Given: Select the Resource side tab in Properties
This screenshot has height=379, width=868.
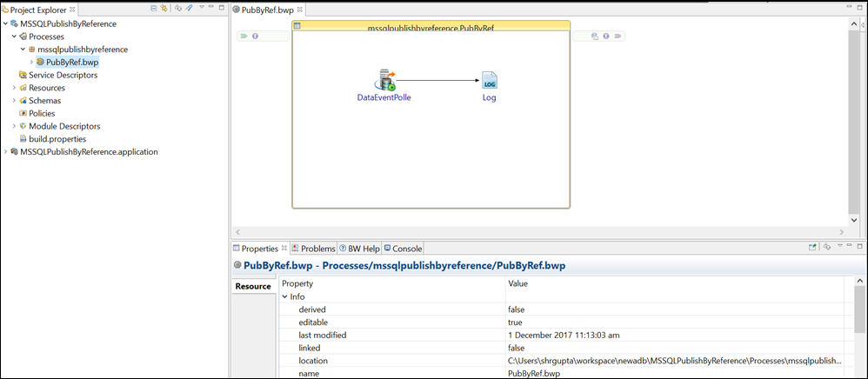Looking at the screenshot, I should click(x=253, y=286).
